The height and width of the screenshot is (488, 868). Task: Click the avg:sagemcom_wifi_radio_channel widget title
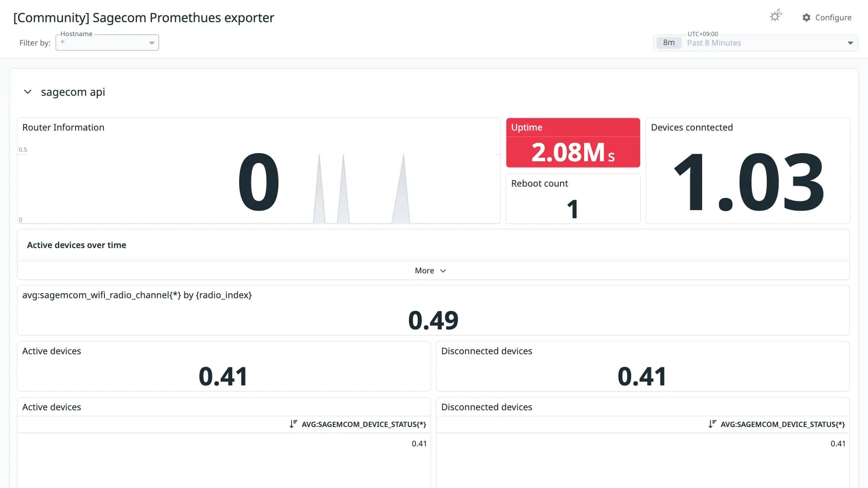click(x=137, y=295)
